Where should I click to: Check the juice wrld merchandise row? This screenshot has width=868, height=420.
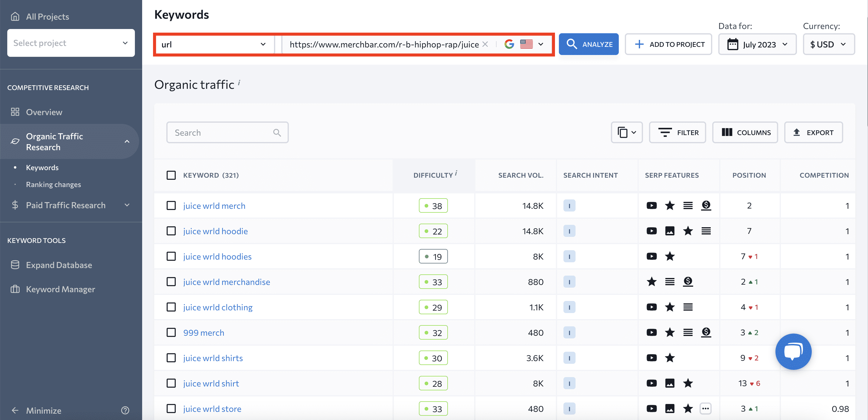[x=171, y=281]
